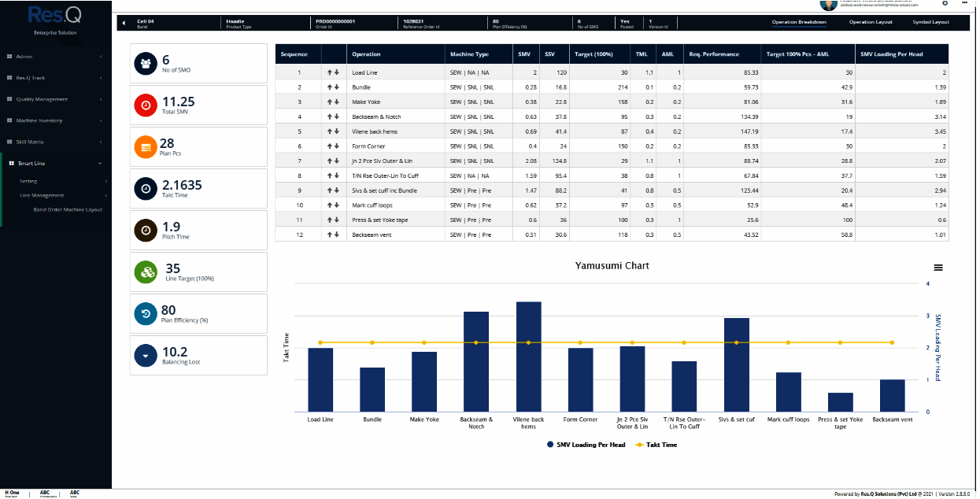Open the Yamusumi Chart export menu
This screenshot has width=980, height=499.
coord(938,268)
